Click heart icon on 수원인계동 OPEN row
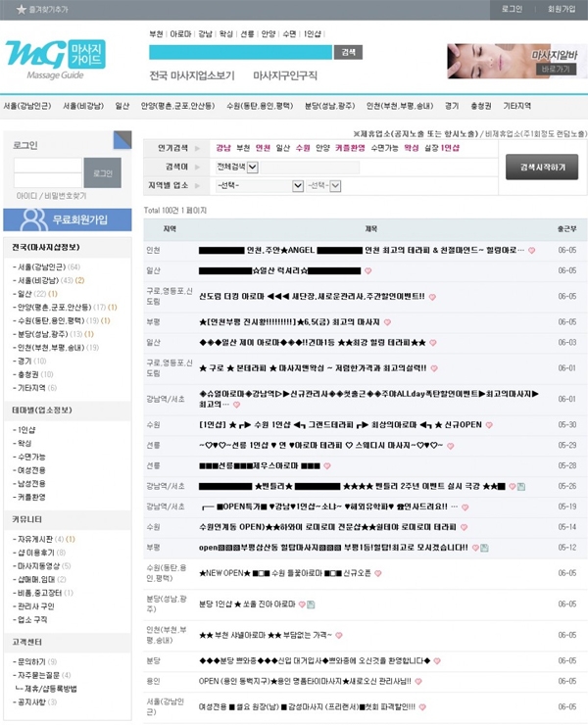588x725 pixels. [464, 527]
